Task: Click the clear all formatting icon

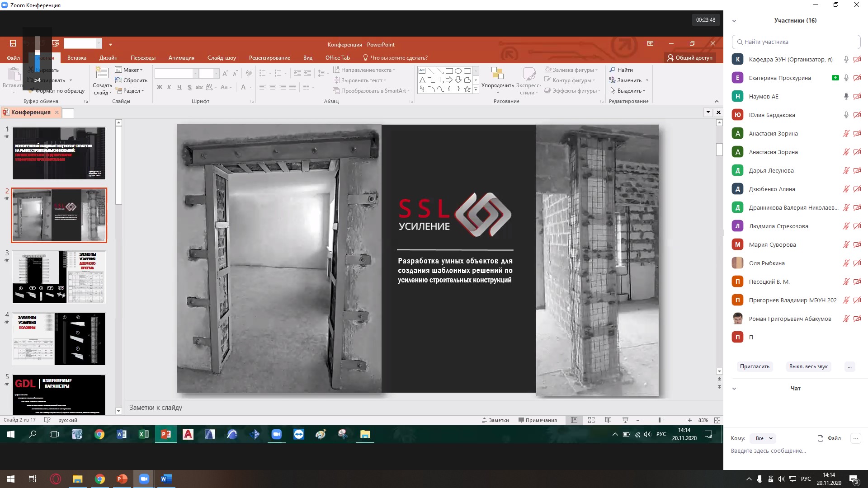Action: [249, 73]
